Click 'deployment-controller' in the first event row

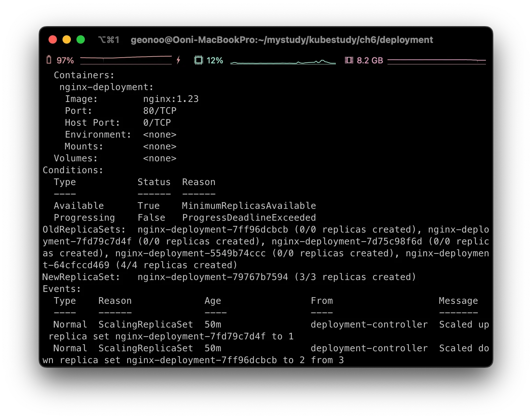[369, 324]
